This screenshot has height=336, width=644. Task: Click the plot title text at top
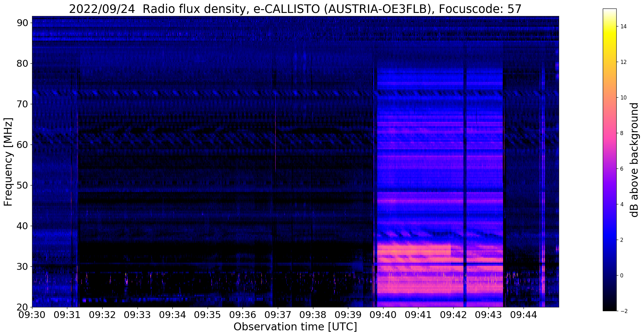pyautogui.click(x=295, y=9)
